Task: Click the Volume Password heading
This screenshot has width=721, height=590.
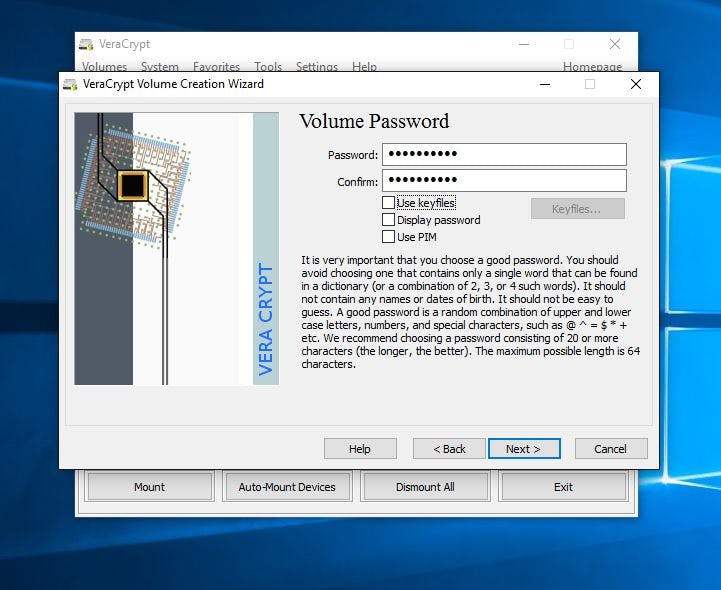Action: (x=374, y=121)
